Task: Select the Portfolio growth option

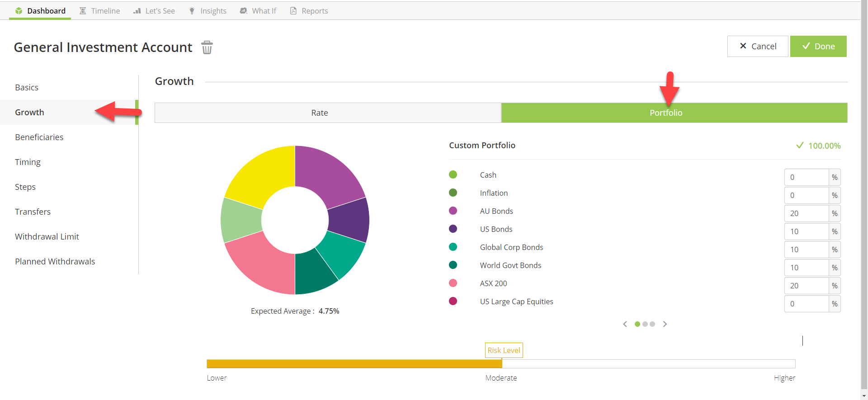Action: pos(674,113)
